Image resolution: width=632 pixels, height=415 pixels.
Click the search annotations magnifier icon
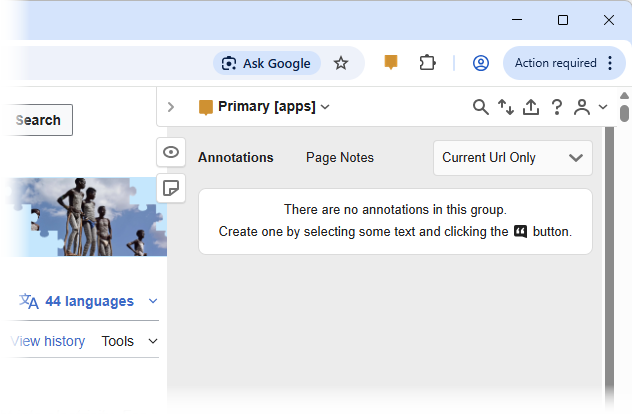tap(481, 107)
